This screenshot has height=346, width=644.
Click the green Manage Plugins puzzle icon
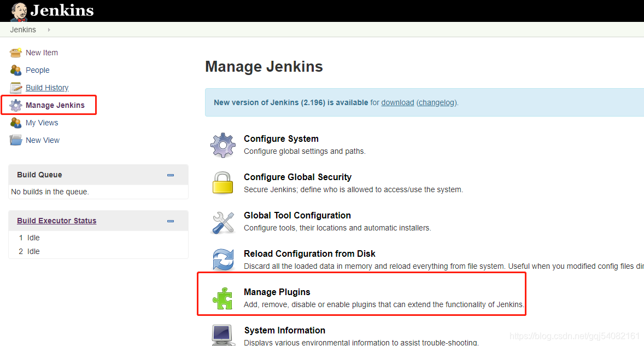click(223, 298)
